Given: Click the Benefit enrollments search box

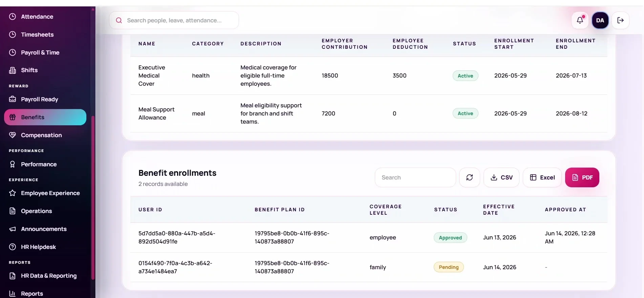Looking at the screenshot, I should (415, 177).
